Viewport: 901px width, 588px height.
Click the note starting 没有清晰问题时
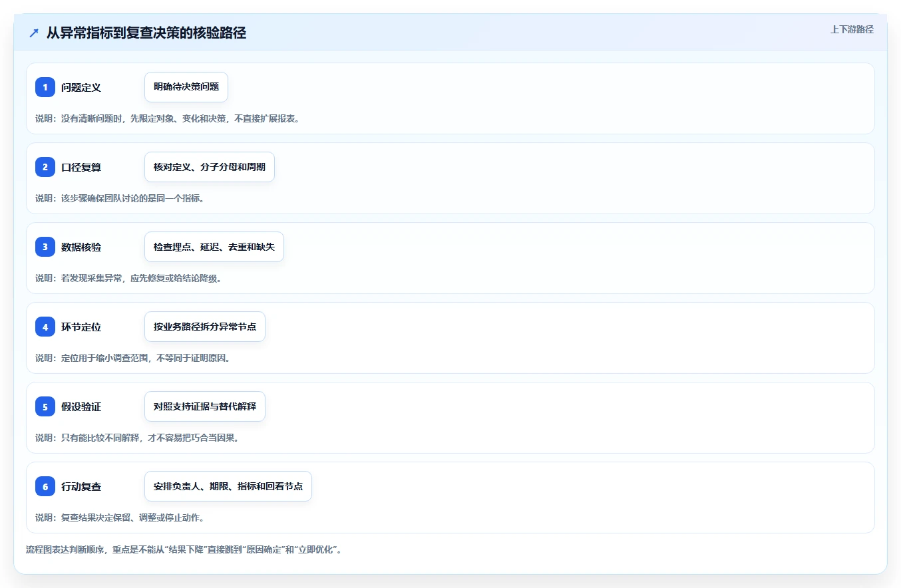(167, 118)
